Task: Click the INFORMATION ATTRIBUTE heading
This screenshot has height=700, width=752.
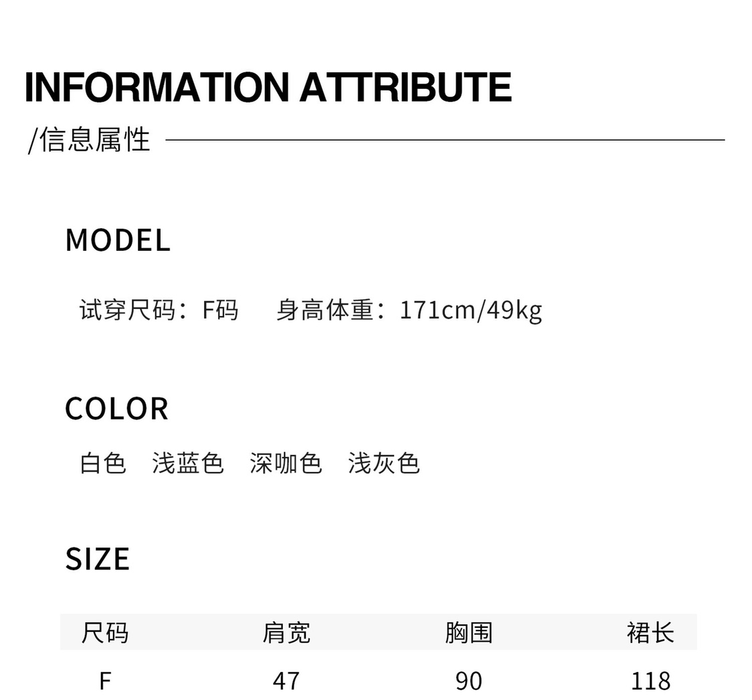Action: click(x=268, y=87)
